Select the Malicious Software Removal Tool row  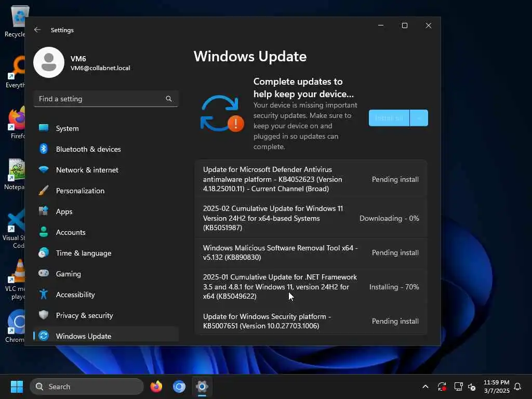point(311,252)
